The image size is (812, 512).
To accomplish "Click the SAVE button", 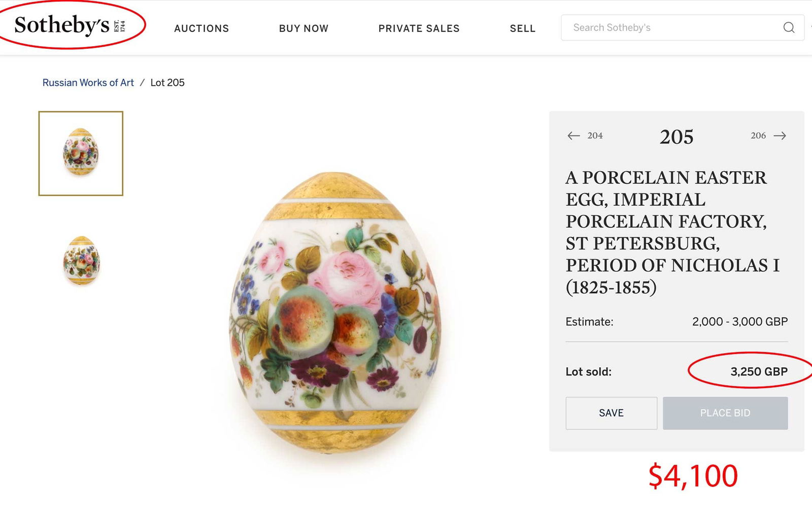I will point(611,413).
